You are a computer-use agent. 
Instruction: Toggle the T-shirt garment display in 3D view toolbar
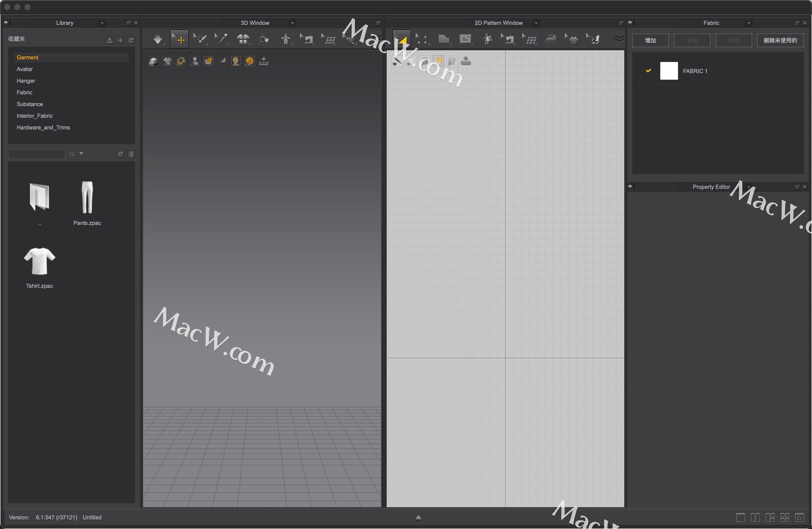coord(167,61)
